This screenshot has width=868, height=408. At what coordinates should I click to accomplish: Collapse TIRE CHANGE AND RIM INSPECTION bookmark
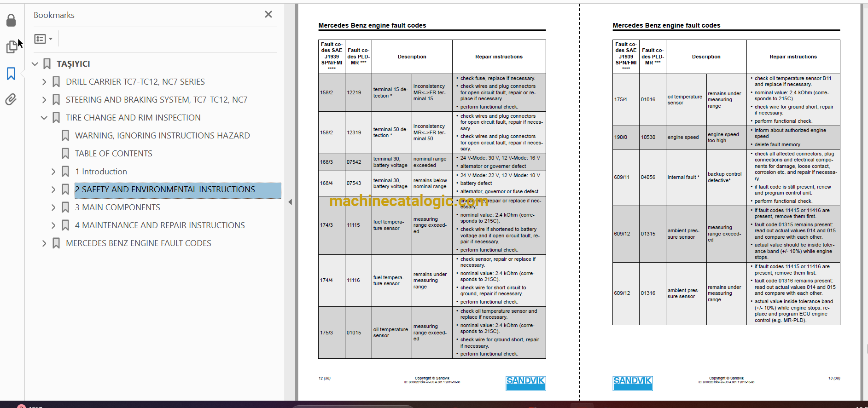[x=44, y=118]
